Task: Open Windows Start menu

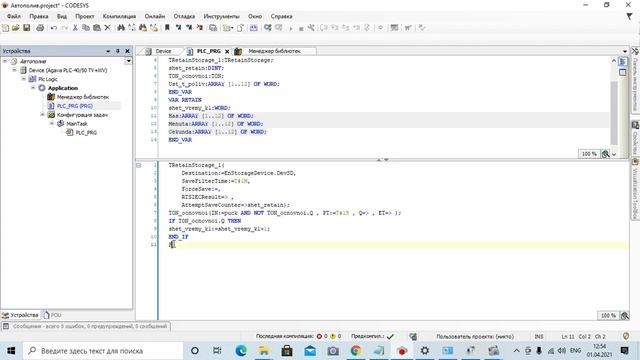Action: pyautogui.click(x=11, y=351)
